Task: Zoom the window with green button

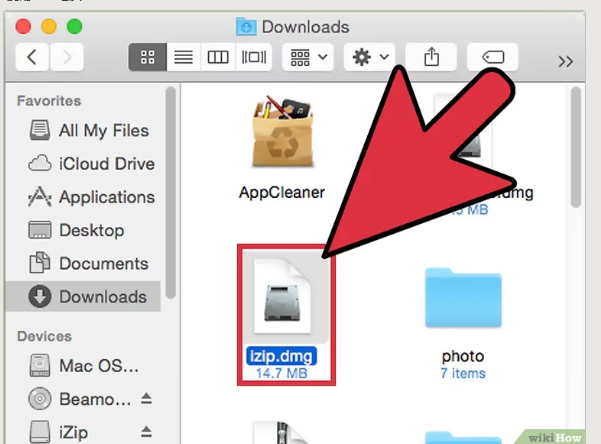Action: coord(74,26)
